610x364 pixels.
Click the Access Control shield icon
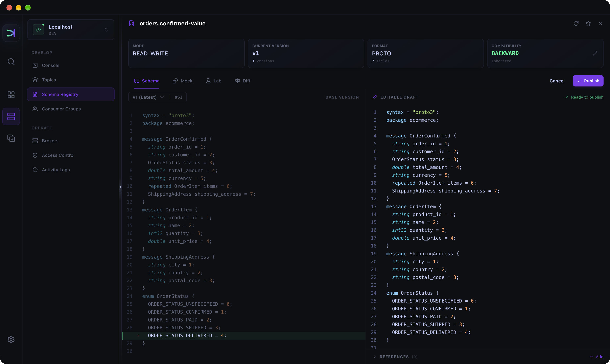pos(35,155)
